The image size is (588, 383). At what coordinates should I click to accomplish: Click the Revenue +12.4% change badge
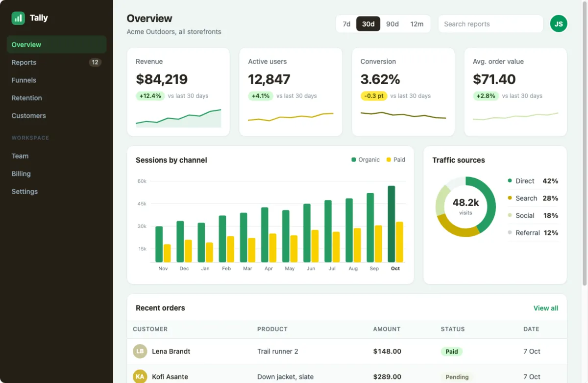point(150,96)
